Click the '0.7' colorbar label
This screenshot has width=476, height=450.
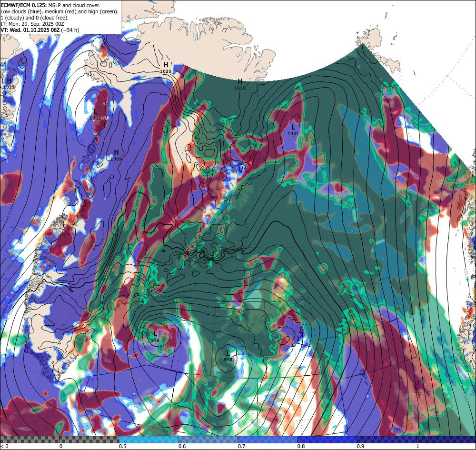tap(242, 446)
